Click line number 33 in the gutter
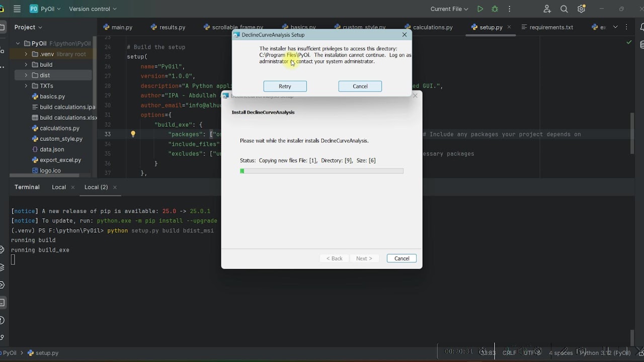This screenshot has height=362, width=644. tap(108, 134)
